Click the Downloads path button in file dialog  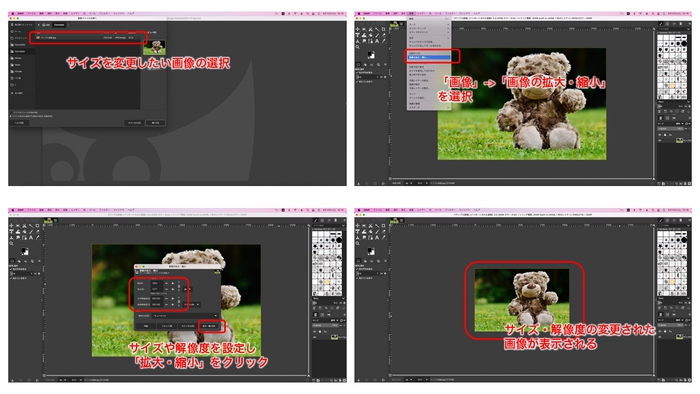coord(59,25)
